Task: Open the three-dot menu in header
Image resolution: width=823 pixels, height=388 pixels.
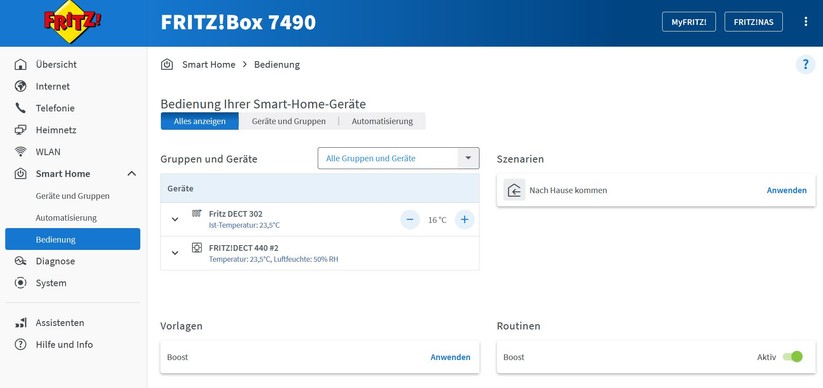Action: [806, 22]
